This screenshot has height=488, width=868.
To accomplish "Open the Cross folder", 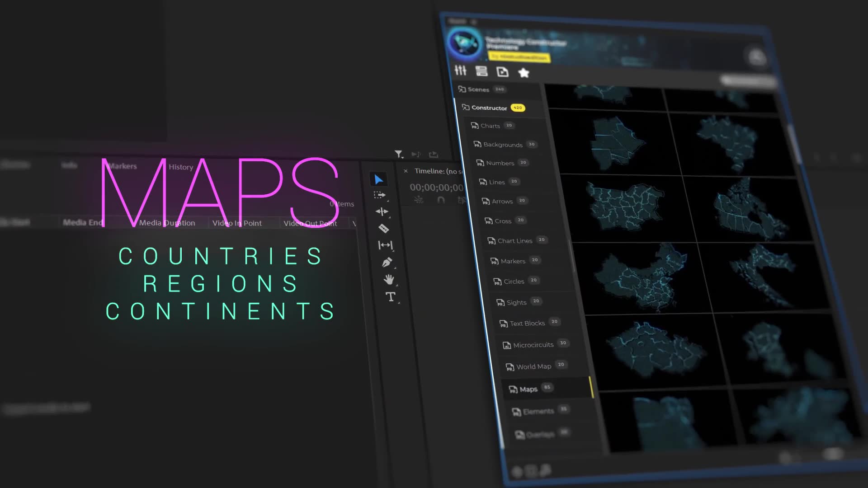I will pyautogui.click(x=505, y=221).
